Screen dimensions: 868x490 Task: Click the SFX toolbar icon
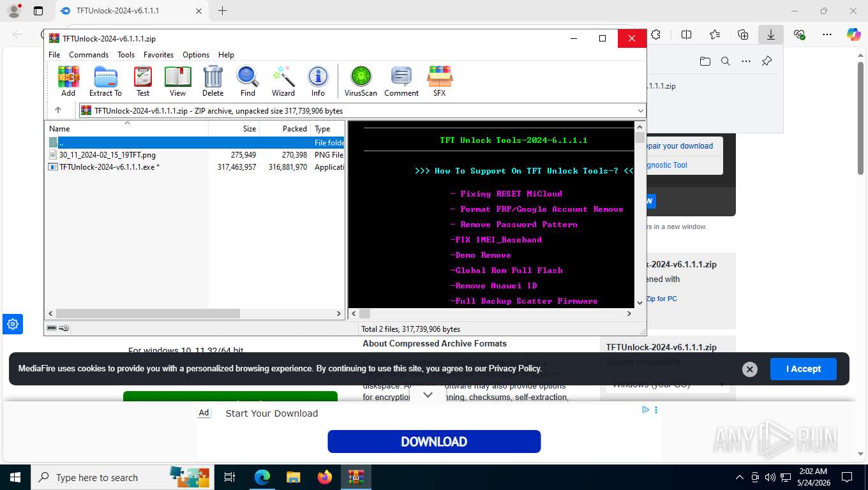pyautogui.click(x=439, y=81)
